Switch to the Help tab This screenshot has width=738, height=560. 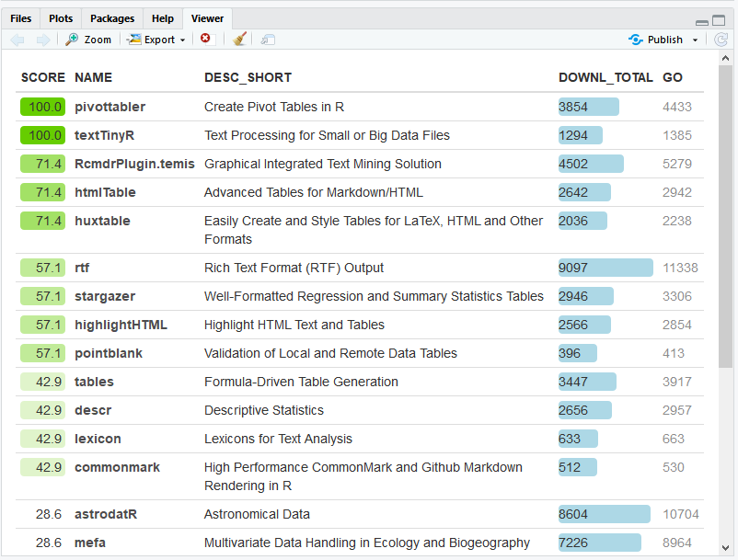[162, 18]
